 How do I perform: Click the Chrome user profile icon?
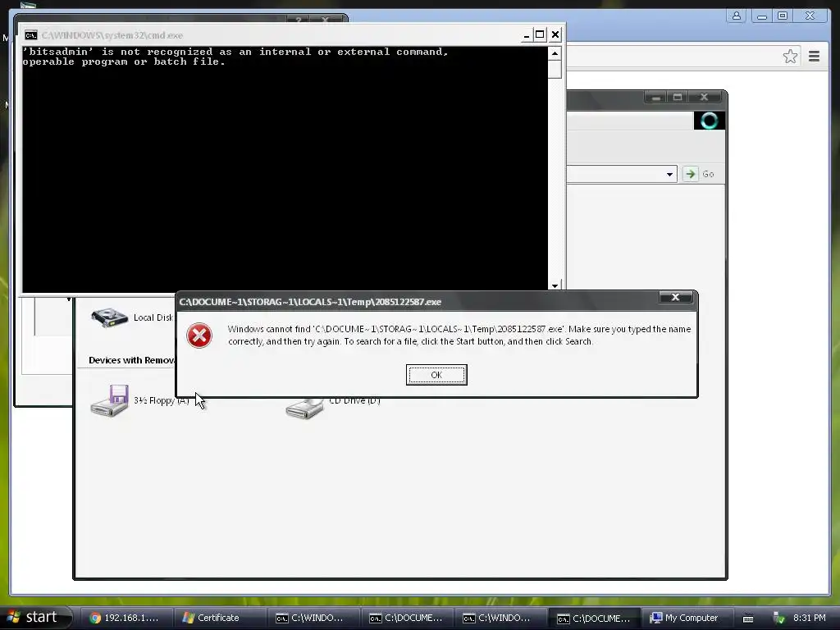click(x=737, y=16)
